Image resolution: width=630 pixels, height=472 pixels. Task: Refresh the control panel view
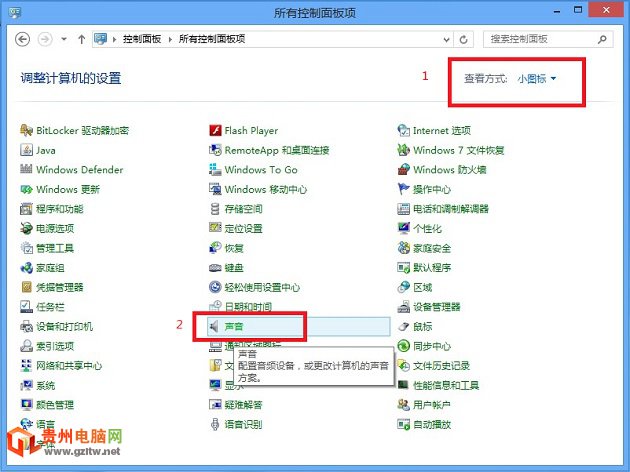pos(464,39)
